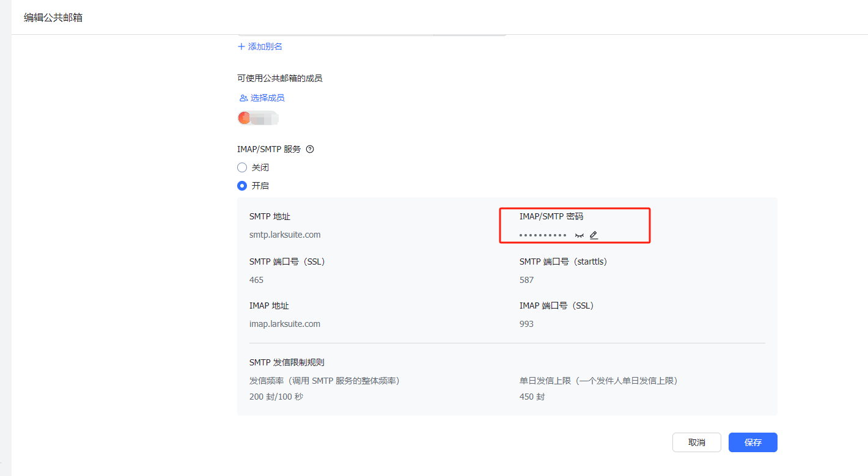Image resolution: width=868 pixels, height=476 pixels.
Task: Click the 200 封/100 秒 rate value
Action: pyautogui.click(x=276, y=397)
